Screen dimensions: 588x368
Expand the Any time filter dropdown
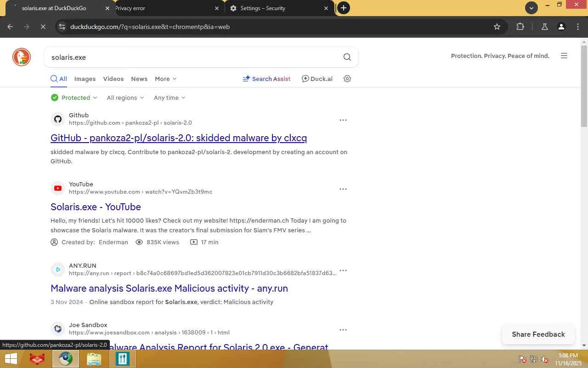[170, 98]
